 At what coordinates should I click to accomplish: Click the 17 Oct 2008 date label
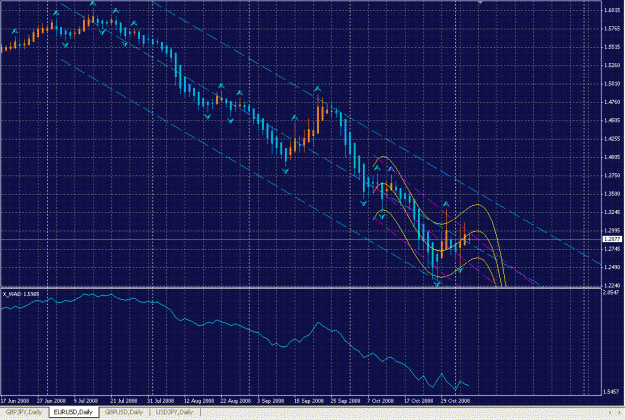click(x=419, y=401)
